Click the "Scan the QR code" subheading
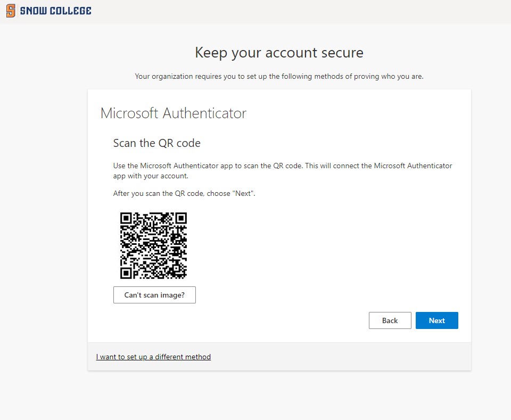 pos(156,143)
